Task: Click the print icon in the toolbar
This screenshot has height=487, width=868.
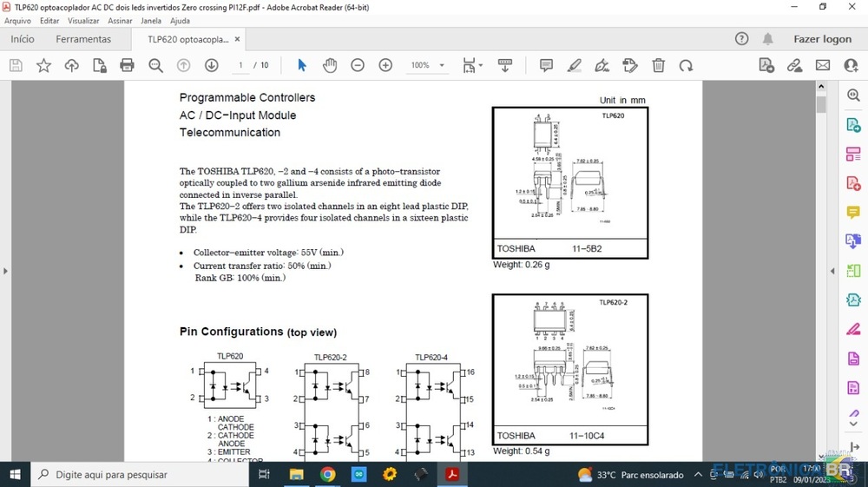Action: pos(127,65)
